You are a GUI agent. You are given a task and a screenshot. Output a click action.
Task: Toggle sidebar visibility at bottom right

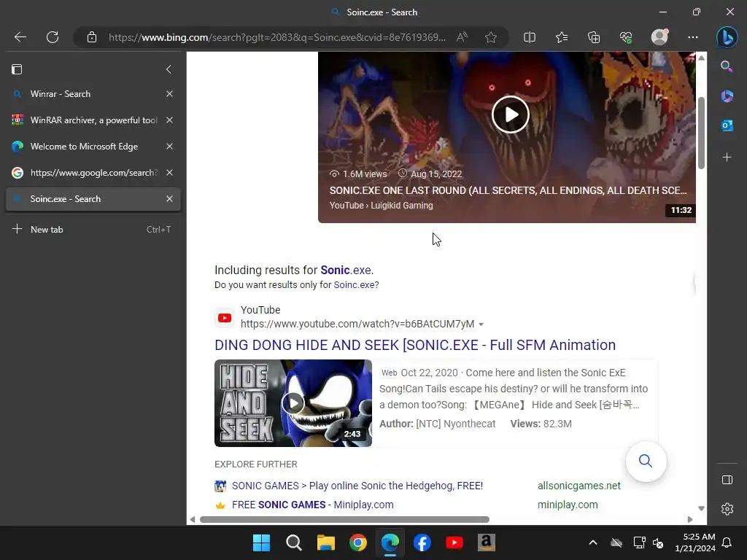(x=727, y=480)
